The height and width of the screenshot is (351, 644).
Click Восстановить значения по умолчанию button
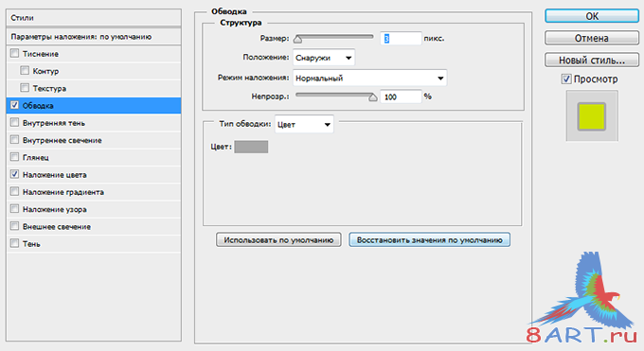click(430, 239)
